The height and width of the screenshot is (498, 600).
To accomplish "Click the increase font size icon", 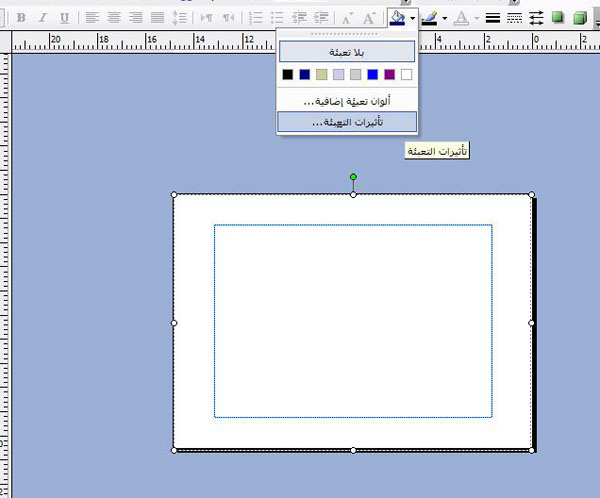I will click(370, 18).
